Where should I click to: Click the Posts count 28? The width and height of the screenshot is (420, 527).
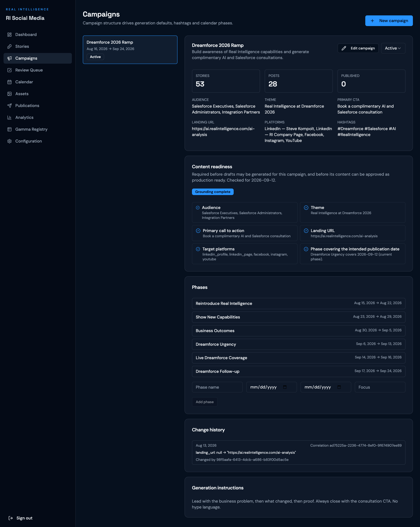273,84
